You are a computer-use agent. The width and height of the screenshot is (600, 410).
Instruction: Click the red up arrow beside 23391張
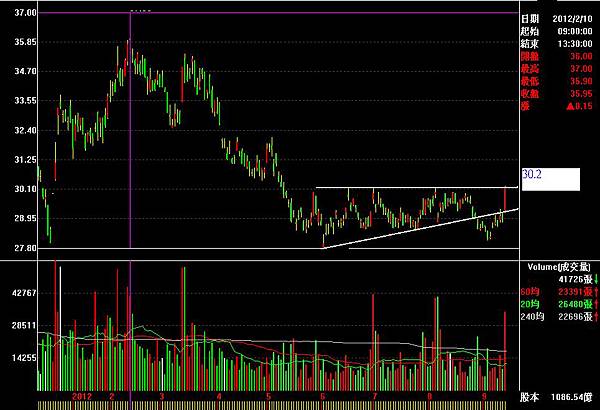[x=596, y=292]
